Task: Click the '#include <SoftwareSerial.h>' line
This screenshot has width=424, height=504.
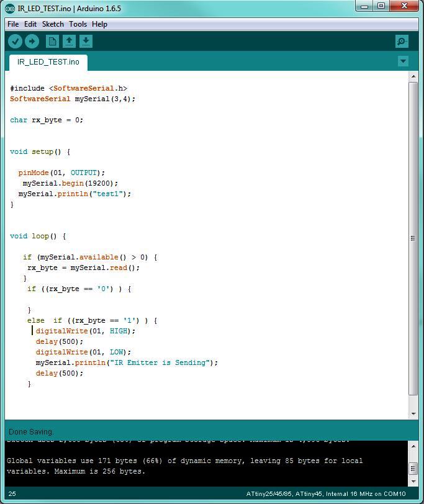Action: (x=68, y=88)
